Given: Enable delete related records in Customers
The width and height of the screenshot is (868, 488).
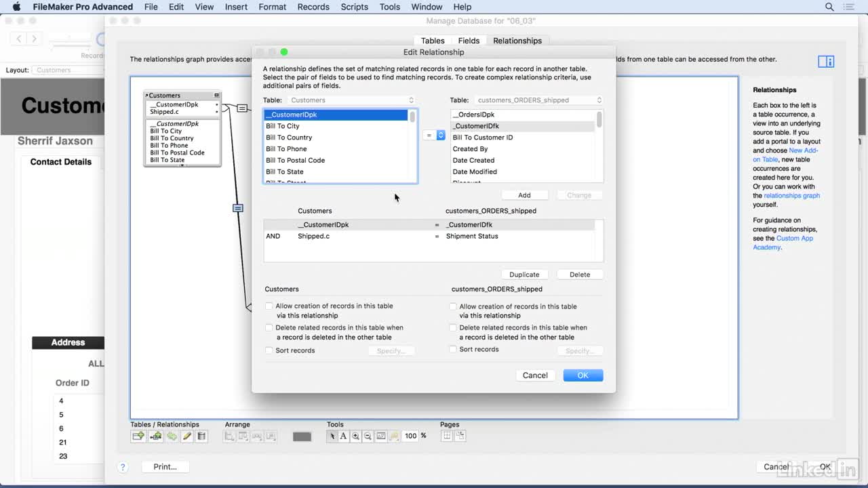Looking at the screenshot, I should pyautogui.click(x=269, y=328).
